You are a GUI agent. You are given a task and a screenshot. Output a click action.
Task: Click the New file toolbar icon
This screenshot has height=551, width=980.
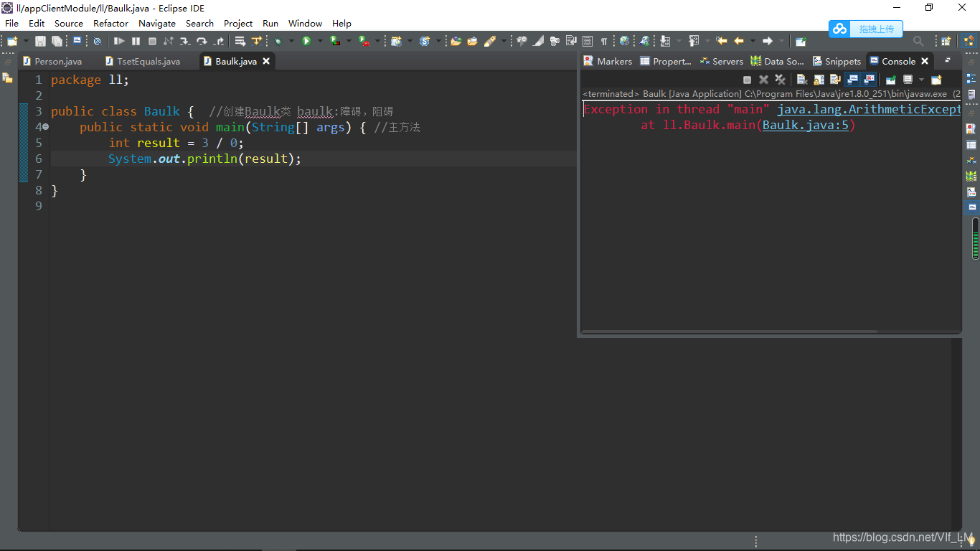click(12, 41)
